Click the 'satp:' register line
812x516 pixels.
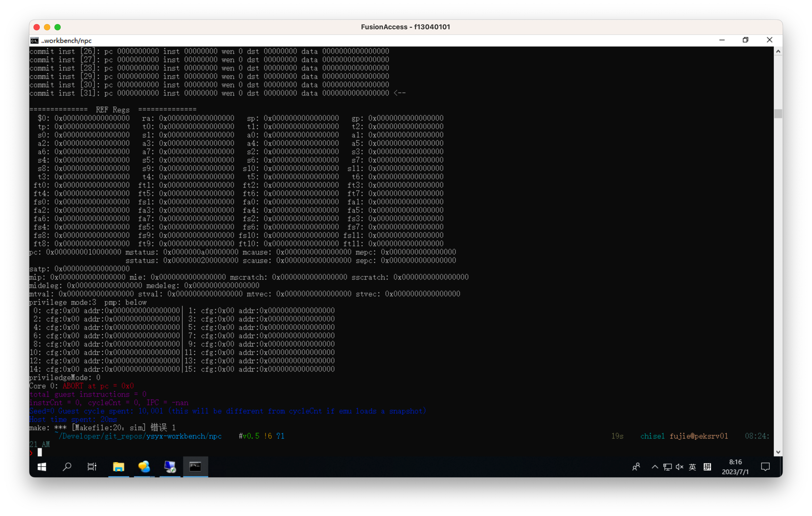click(x=80, y=269)
